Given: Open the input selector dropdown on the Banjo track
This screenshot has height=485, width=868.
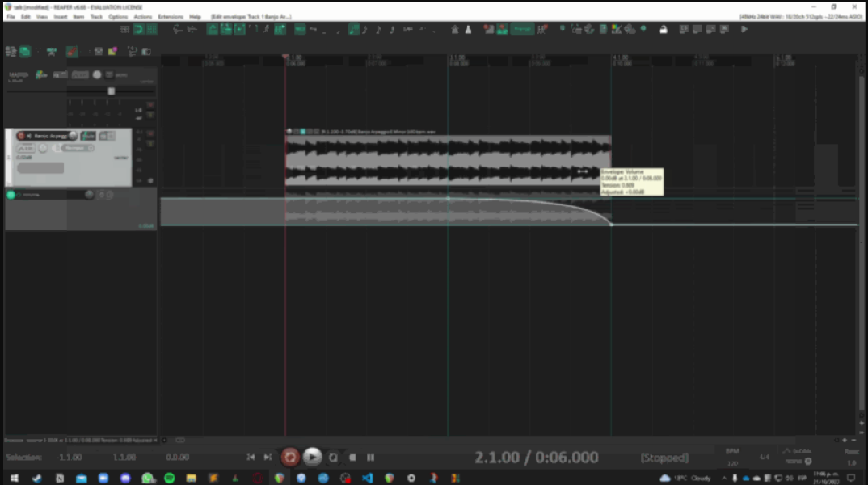Looking at the screenshot, I should [91, 148].
